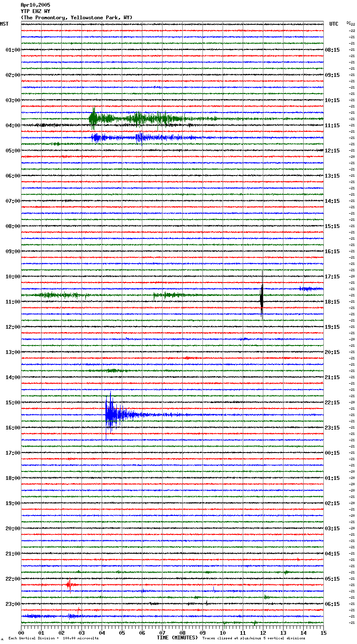This screenshot has width=357, height=644.
Task: Click the Promontory, Yellowstone Park station name
Action: 76,18
